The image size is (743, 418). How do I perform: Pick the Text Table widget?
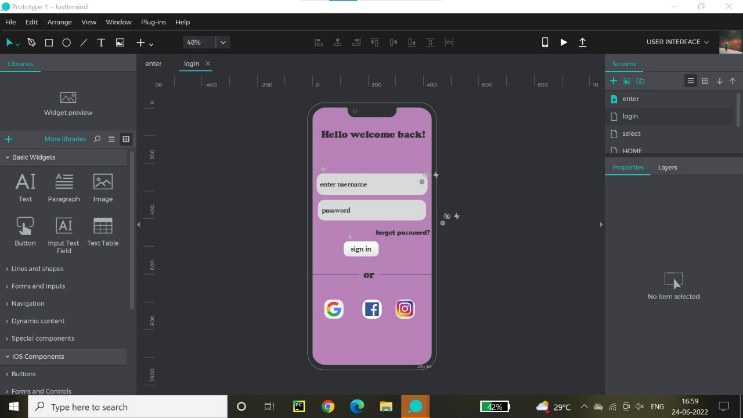click(x=103, y=231)
